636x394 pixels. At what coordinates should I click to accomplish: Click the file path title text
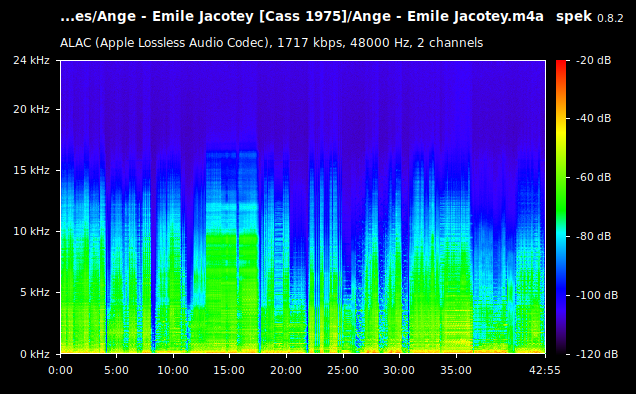302,17
